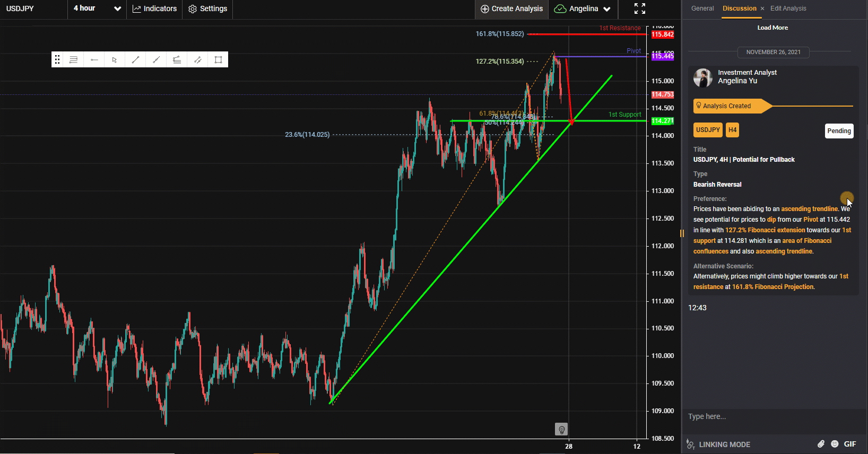Select the rectangle shape drawing tool
The width and height of the screenshot is (868, 454).
218,60
